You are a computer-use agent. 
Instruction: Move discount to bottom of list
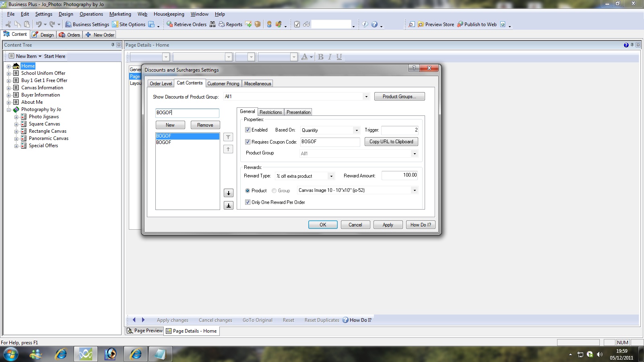(228, 206)
